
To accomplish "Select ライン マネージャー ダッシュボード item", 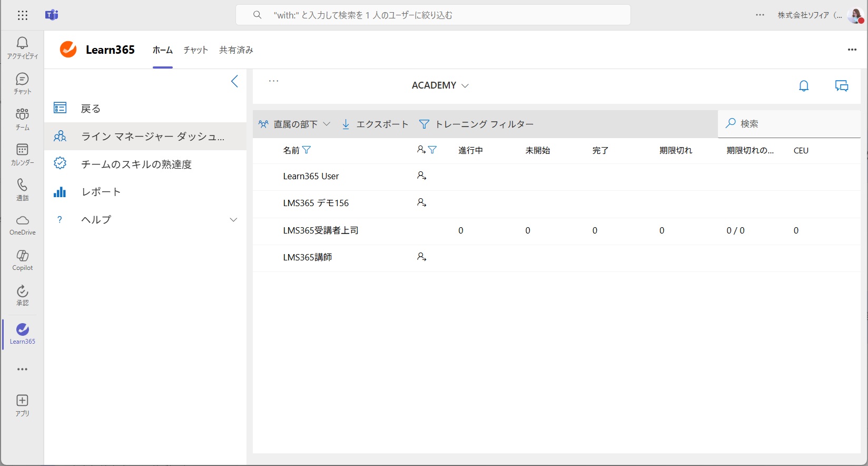I will click(x=145, y=137).
